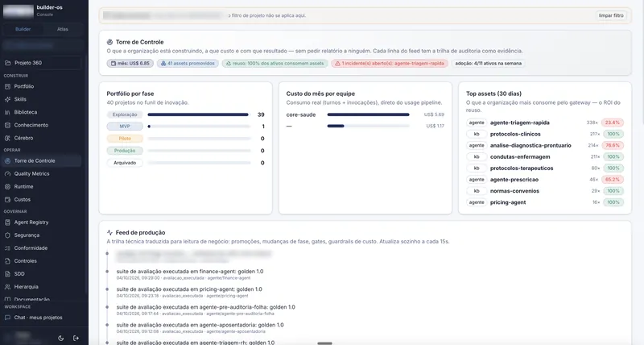The width and height of the screenshot is (644, 345).
Task: Click the reuso 100% dos ativos badge
Action: click(x=275, y=64)
